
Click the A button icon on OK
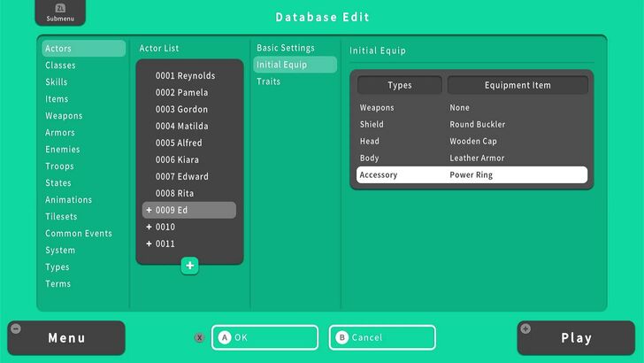click(225, 337)
